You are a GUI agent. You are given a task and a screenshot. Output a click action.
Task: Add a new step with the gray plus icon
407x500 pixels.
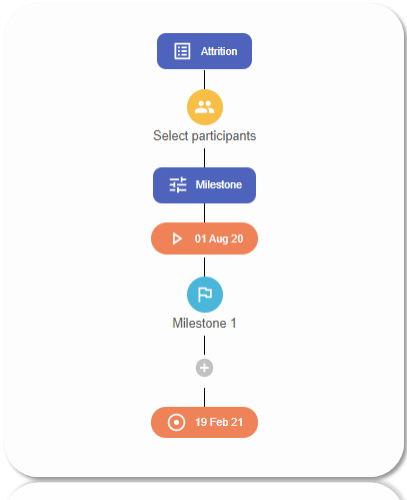tap(204, 368)
